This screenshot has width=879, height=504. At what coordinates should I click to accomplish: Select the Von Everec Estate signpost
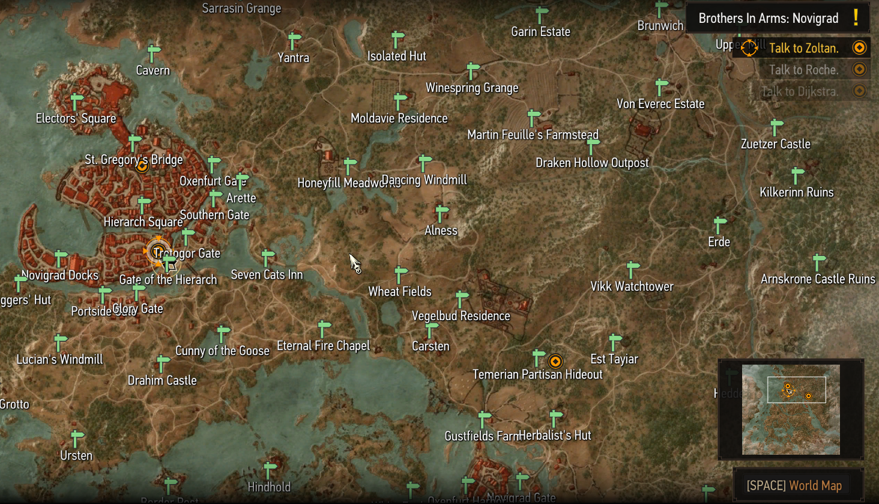click(x=662, y=87)
